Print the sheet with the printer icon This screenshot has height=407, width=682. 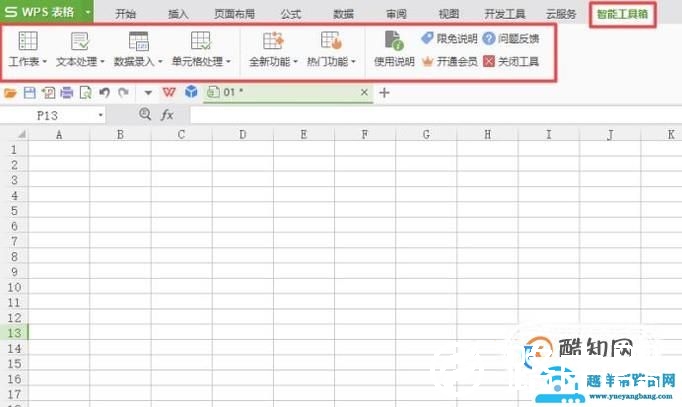tap(67, 93)
